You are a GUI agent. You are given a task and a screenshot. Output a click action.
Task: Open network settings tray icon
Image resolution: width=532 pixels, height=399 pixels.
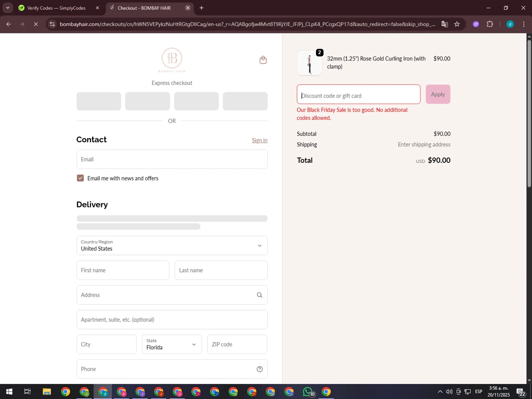[x=468, y=392]
